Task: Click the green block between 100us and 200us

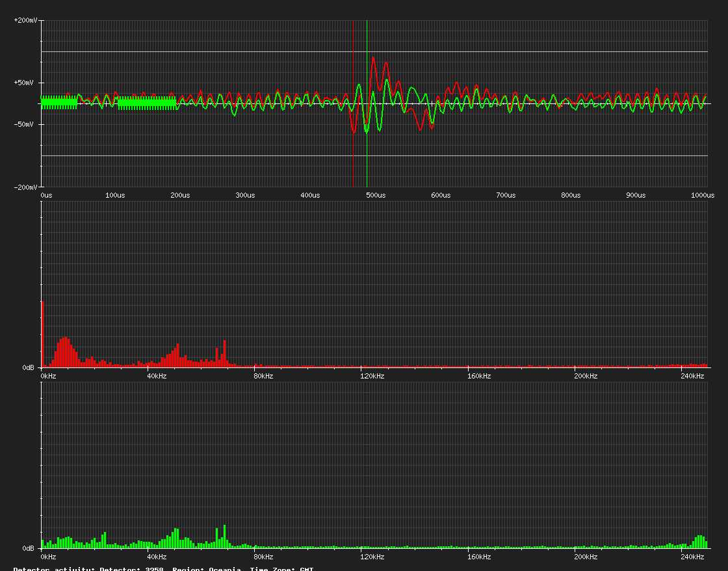Action: 147,103
